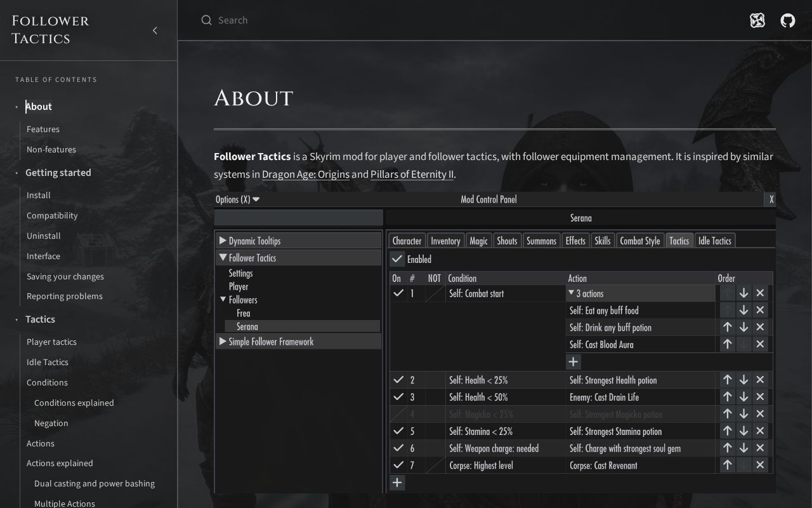This screenshot has width=812, height=508.
Task: Delete tactic 1 with the X icon
Action: coord(760,293)
